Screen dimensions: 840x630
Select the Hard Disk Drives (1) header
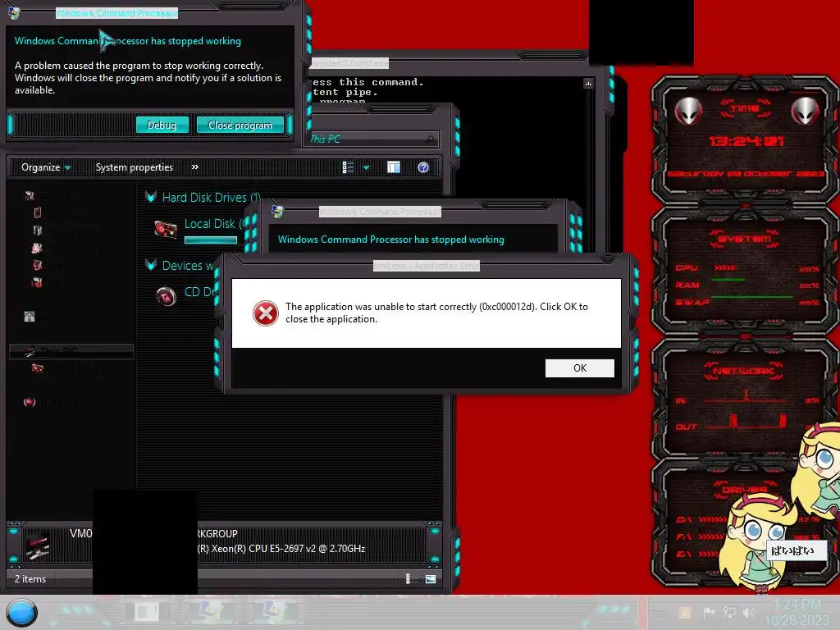tap(211, 197)
